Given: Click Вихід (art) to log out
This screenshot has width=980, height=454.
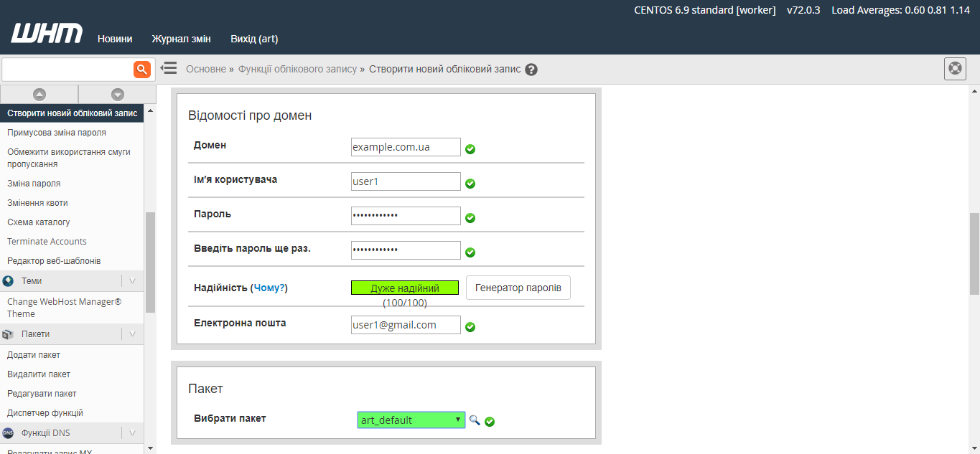Looking at the screenshot, I should pyautogui.click(x=254, y=39).
